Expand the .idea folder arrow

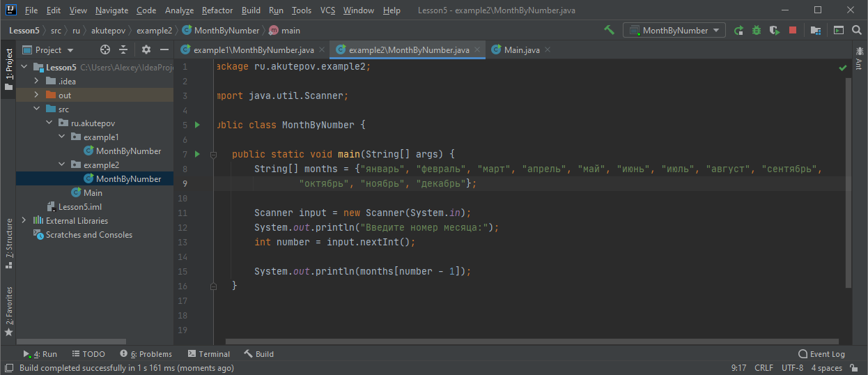37,82
